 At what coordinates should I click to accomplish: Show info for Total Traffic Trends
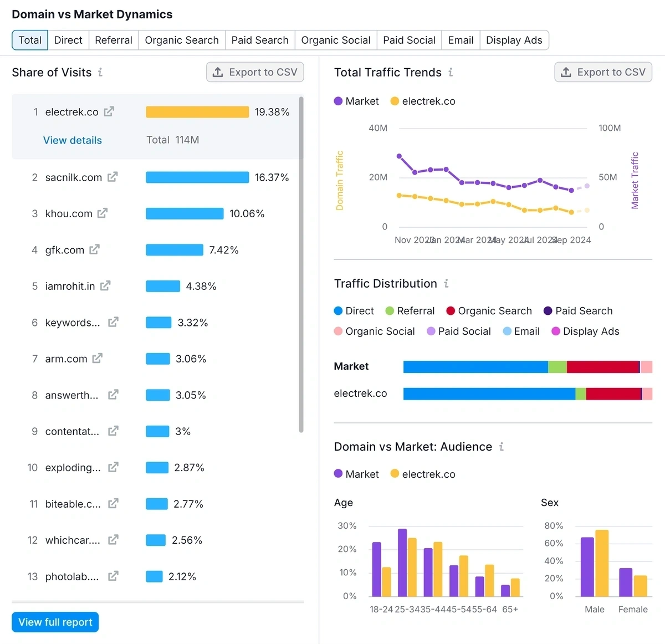point(451,72)
